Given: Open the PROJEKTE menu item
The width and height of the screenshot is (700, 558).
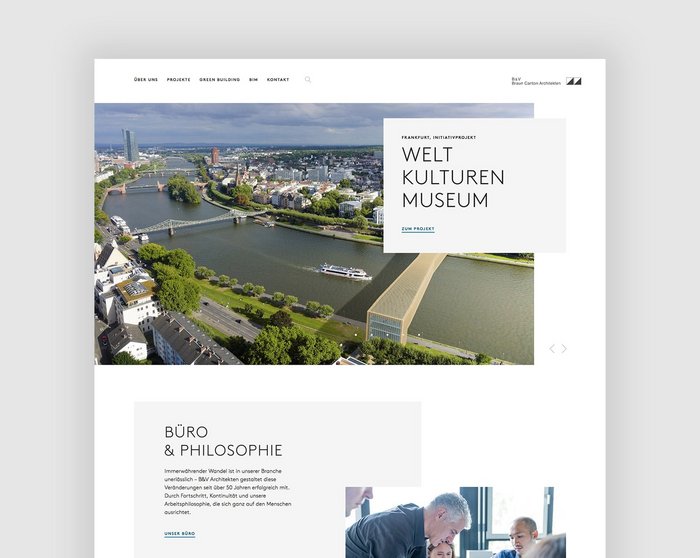Looking at the screenshot, I should pos(179,79).
